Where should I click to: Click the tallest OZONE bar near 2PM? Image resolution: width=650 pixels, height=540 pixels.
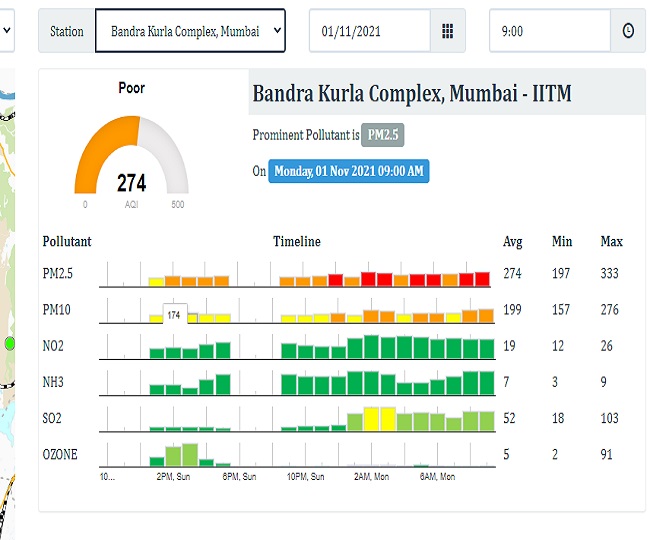coord(189,455)
